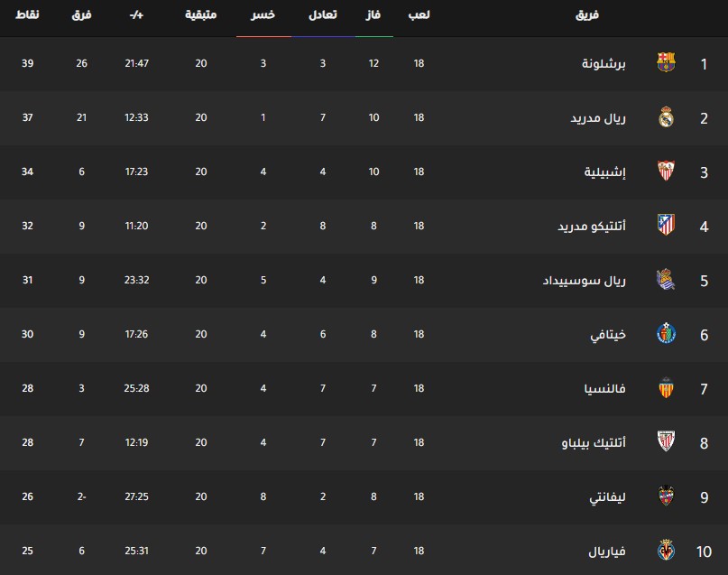
Task: Select the فريق team column header
Action: click(x=587, y=14)
